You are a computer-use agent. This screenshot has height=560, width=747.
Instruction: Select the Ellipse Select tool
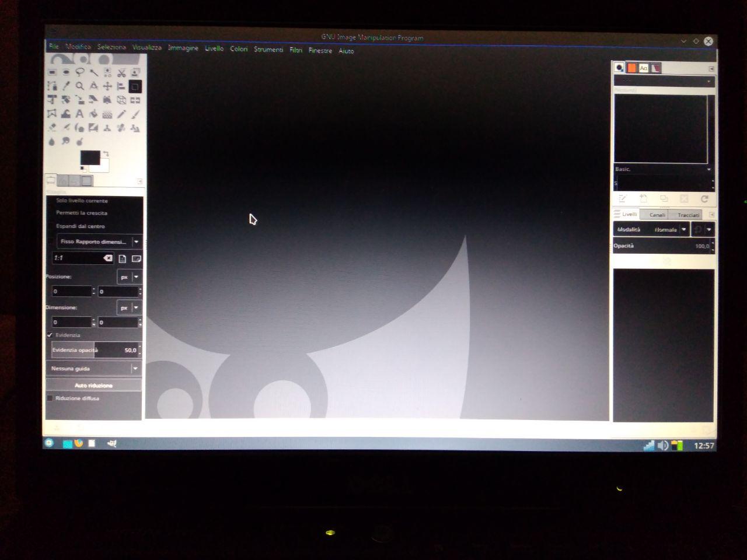pos(66,72)
